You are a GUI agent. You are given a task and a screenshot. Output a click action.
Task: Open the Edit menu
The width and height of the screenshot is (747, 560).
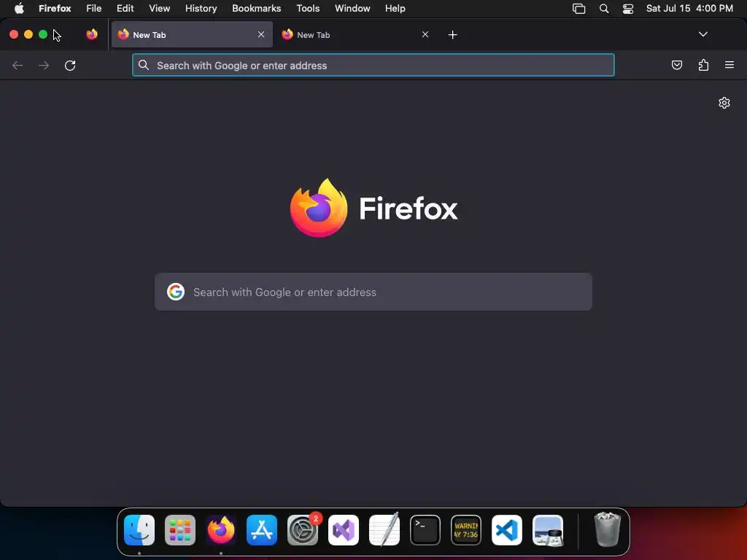tap(125, 8)
